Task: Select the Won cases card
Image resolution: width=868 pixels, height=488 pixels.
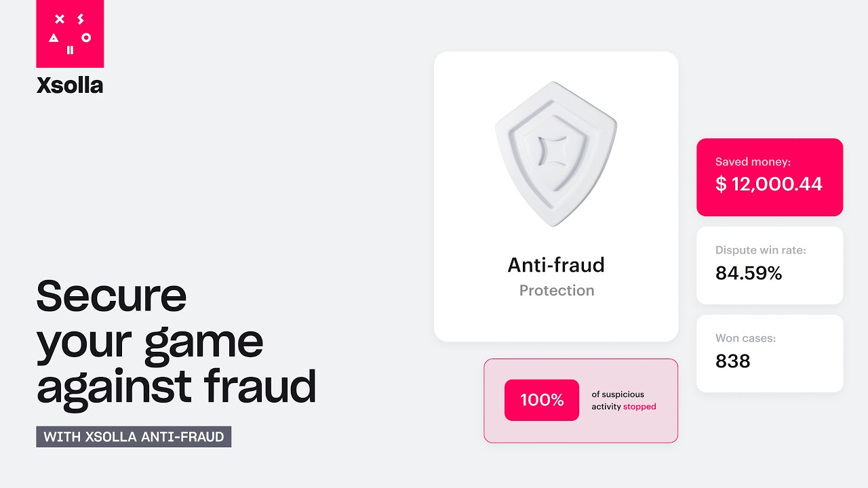Action: point(770,354)
